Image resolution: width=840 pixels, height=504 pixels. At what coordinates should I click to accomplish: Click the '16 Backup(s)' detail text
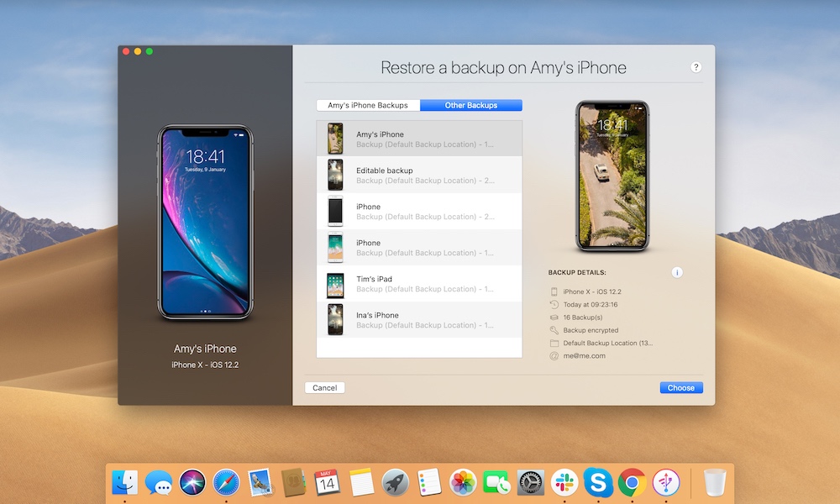click(583, 318)
